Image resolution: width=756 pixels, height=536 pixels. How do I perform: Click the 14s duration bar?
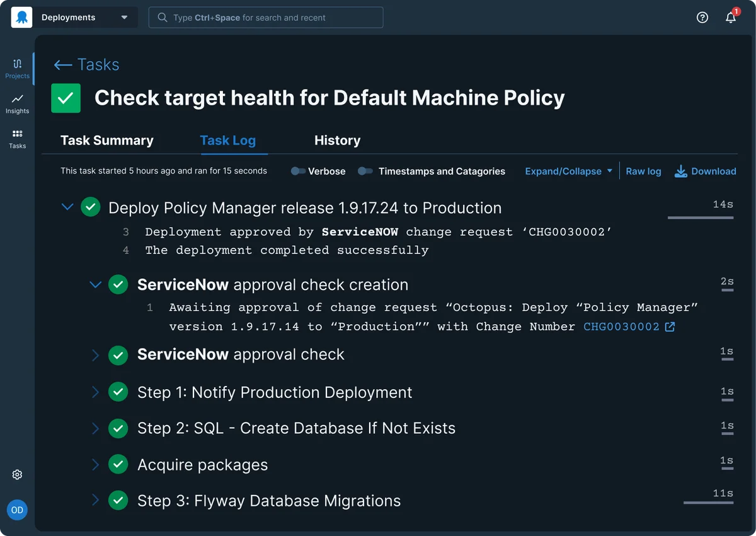coord(701,218)
